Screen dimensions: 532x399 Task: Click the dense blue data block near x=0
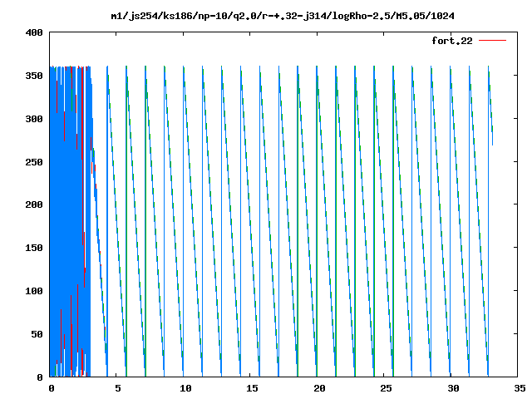pyautogui.click(x=70, y=221)
